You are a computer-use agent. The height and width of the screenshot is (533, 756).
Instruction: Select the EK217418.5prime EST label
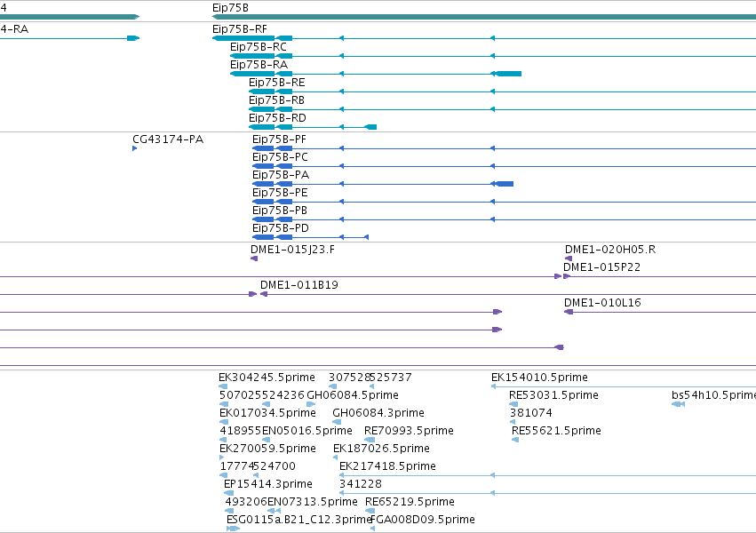(x=387, y=466)
